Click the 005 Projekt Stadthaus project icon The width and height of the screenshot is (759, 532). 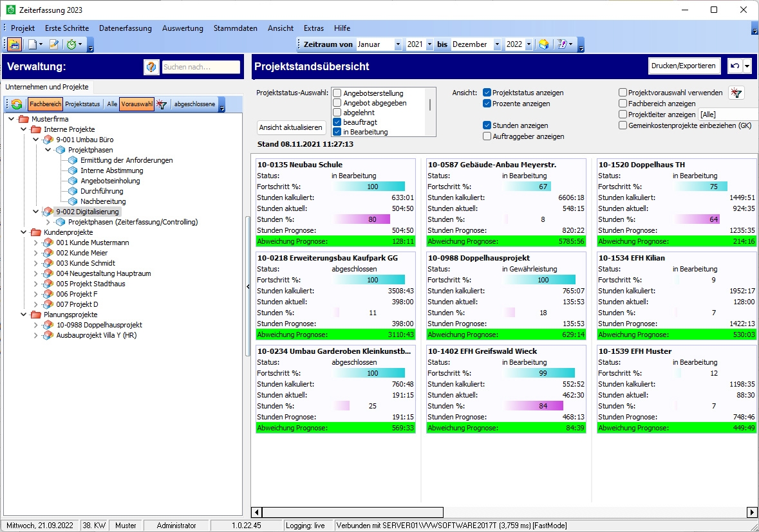[x=48, y=284]
